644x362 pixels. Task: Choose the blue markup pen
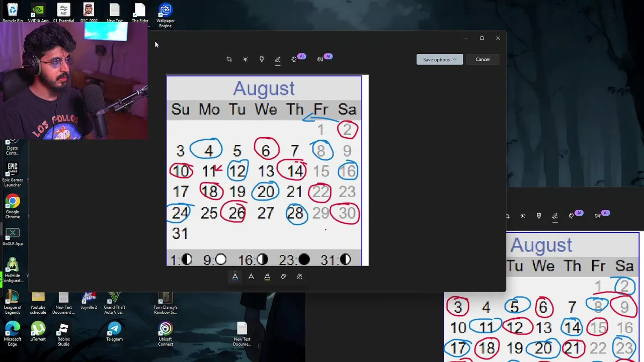tap(235, 277)
